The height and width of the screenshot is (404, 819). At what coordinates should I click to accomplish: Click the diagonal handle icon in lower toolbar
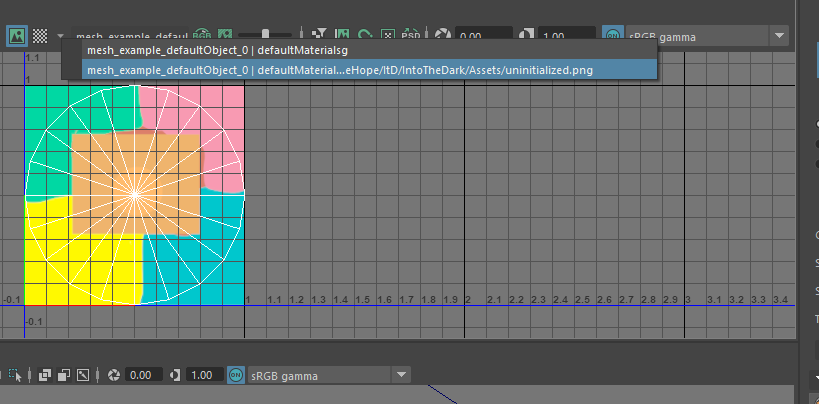(x=83, y=375)
